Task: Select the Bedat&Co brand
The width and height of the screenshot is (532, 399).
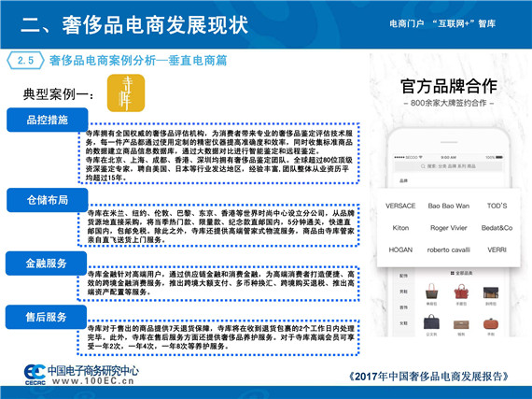Action: 497,228
